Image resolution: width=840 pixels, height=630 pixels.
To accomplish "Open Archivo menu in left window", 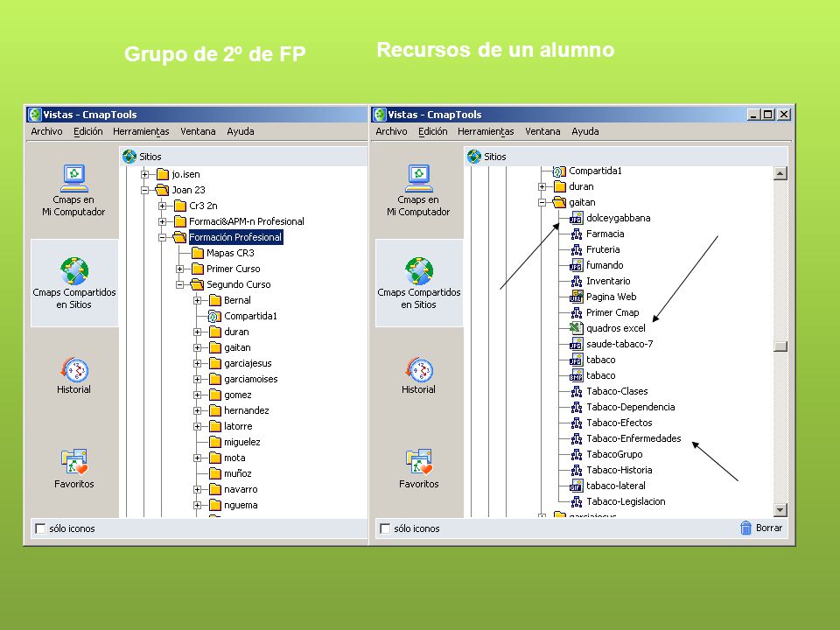I will point(46,131).
